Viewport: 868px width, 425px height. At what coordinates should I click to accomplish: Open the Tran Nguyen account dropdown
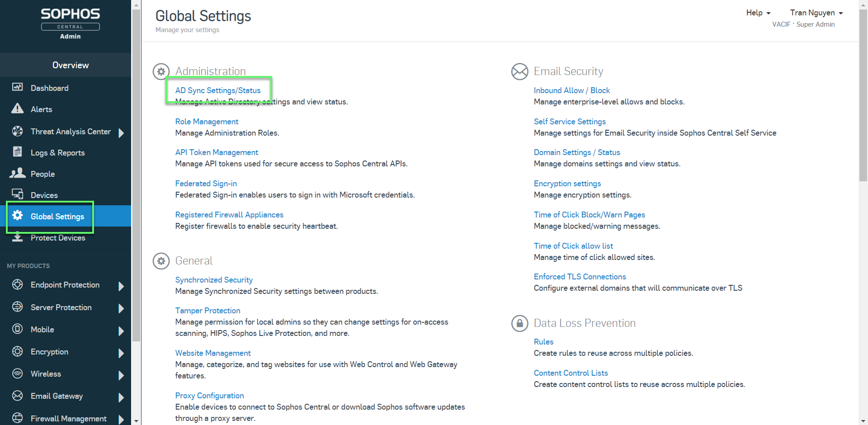point(816,13)
